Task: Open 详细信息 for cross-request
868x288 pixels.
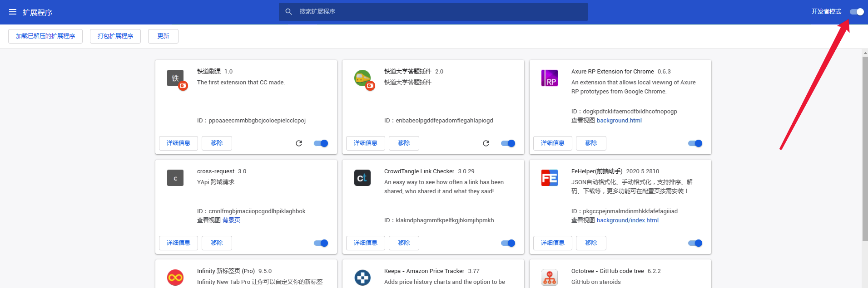Action: [179, 243]
